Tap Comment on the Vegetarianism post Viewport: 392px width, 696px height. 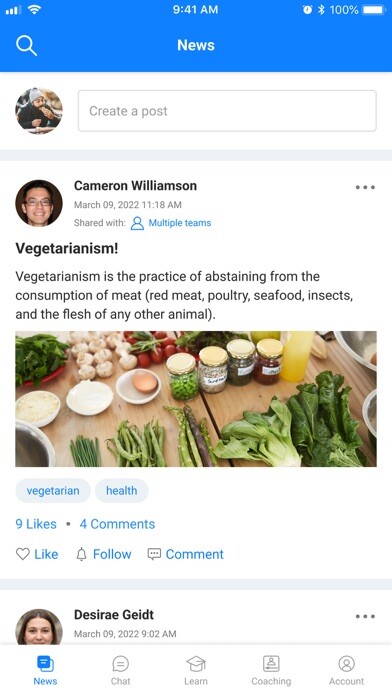[x=186, y=554]
